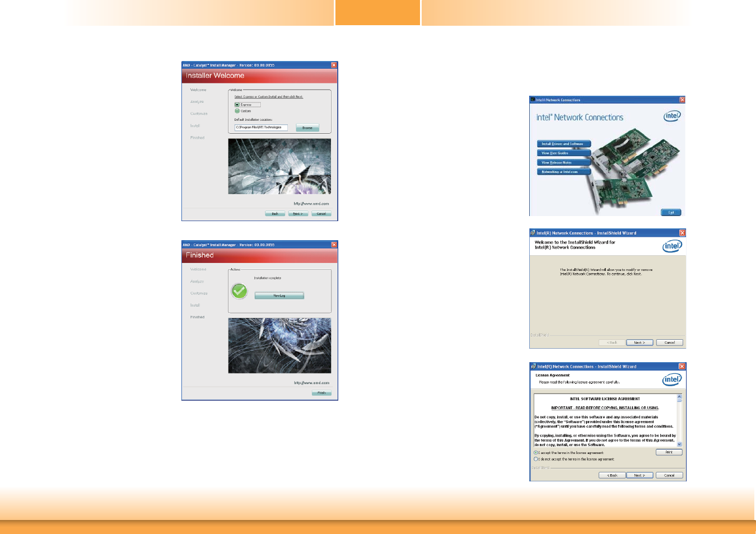Click the 'INTEL SOFTWARE LICENSE AGREEMENT' heading text
This screenshot has width=756, height=534.
pos(605,399)
